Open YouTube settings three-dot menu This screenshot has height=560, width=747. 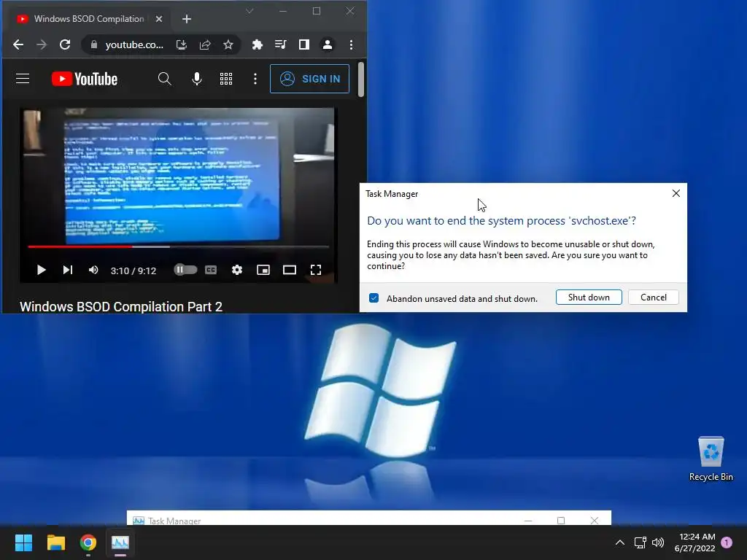(255, 79)
